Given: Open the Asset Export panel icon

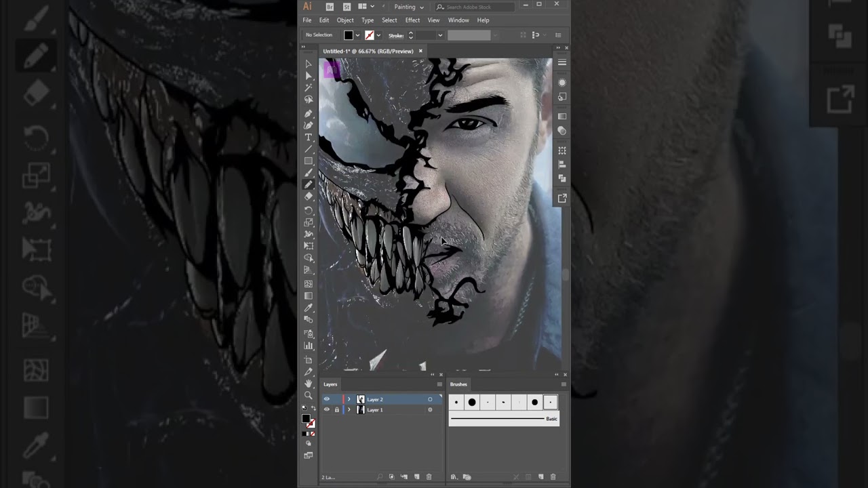Looking at the screenshot, I should [562, 198].
